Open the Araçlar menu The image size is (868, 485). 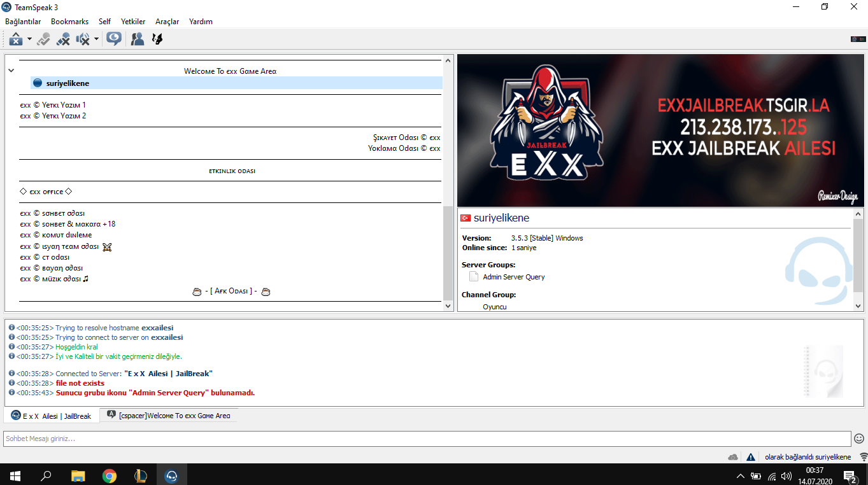tap(167, 22)
